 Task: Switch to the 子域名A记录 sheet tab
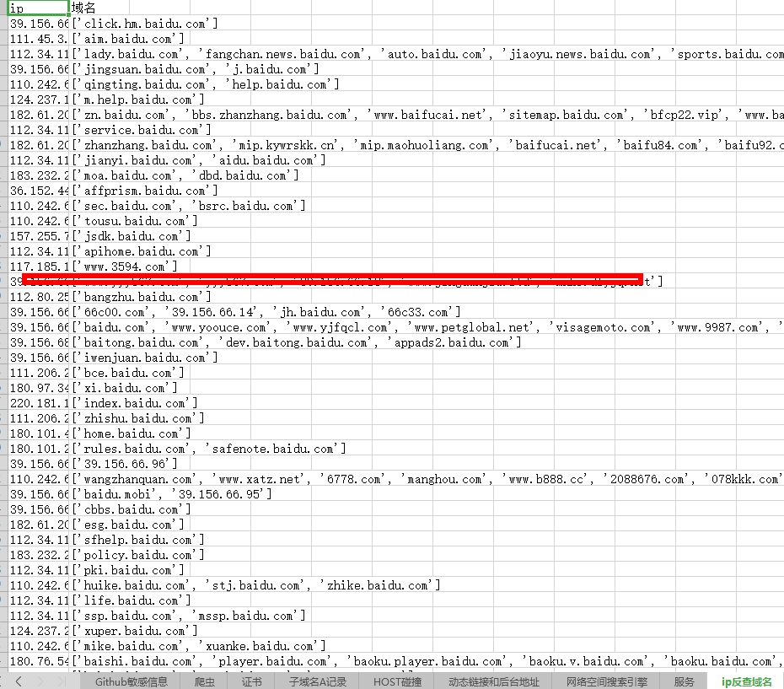318,681
